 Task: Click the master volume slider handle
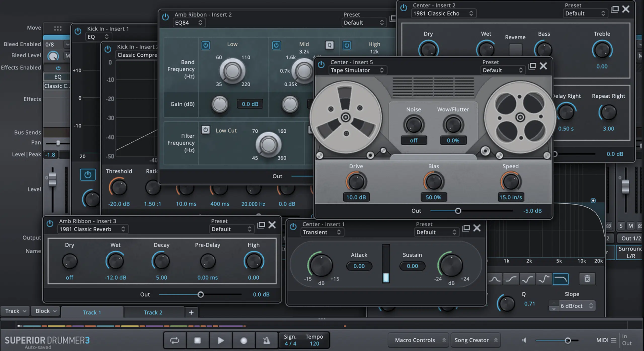pyautogui.click(x=568, y=340)
